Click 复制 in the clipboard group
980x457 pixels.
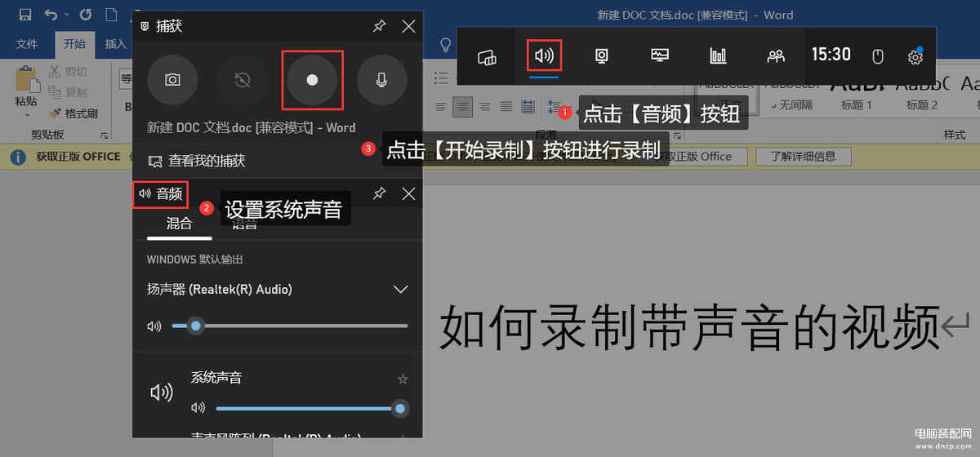(x=68, y=92)
